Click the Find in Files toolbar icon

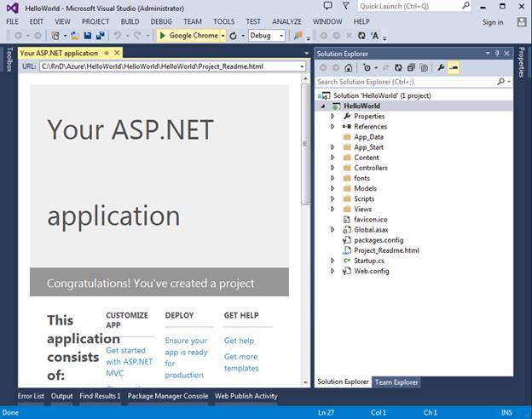pos(298,36)
